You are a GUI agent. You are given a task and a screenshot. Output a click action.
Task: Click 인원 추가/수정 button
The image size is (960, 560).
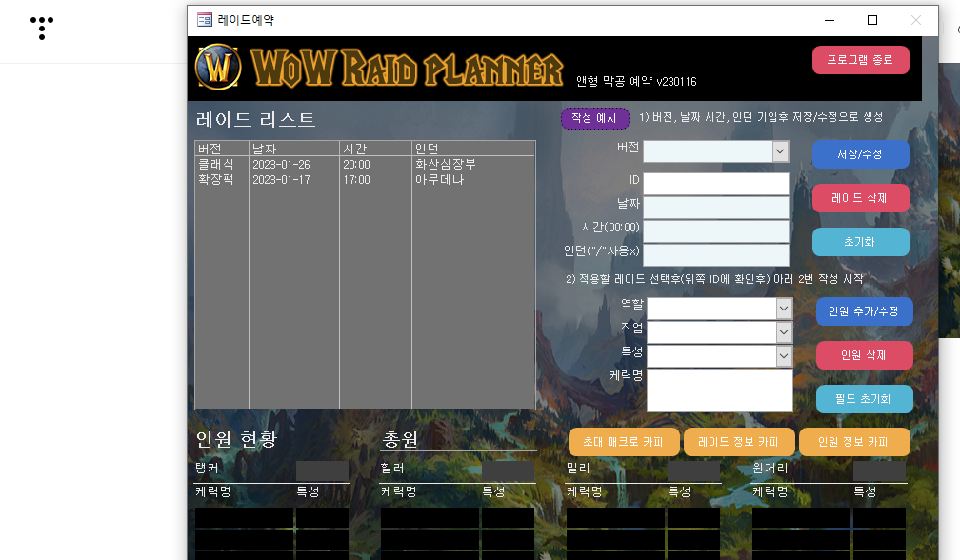coord(864,311)
